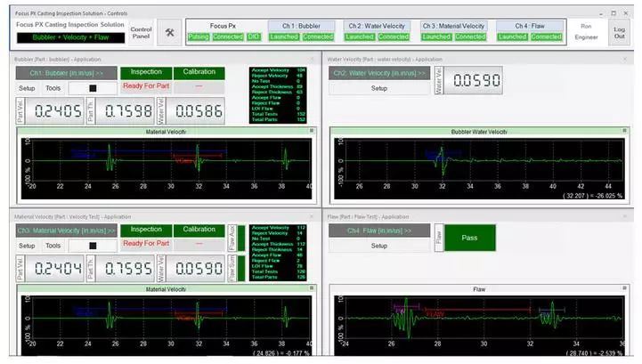Image resolution: width=642 pixels, height=364 pixels.
Task: Close the Bubbler Material Velocity graph corner icon
Action: [x=312, y=132]
